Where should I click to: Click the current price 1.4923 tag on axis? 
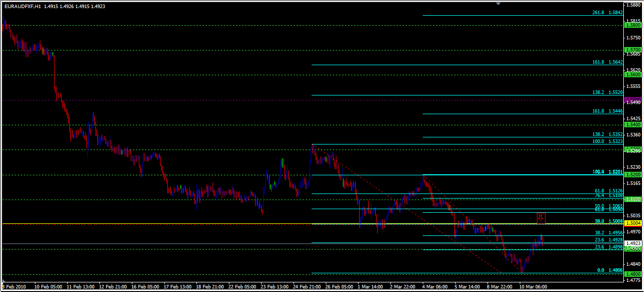pyautogui.click(x=633, y=243)
